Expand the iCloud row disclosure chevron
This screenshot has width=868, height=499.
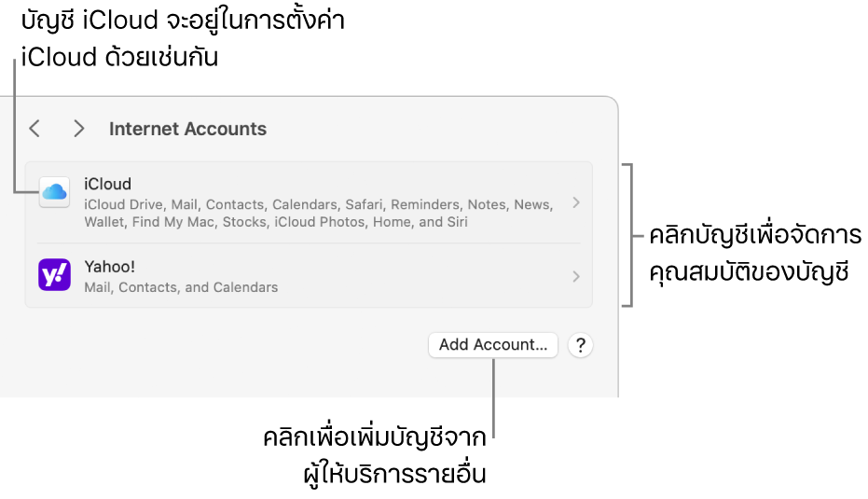click(576, 202)
